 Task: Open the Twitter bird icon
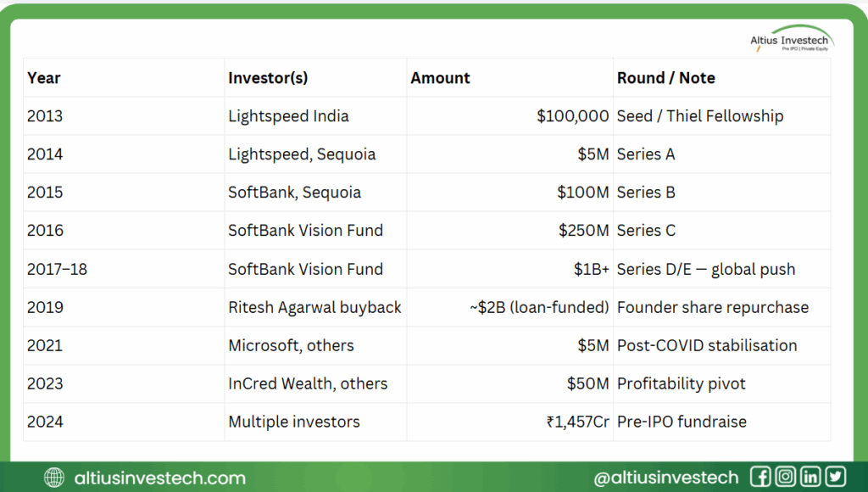[x=836, y=477]
